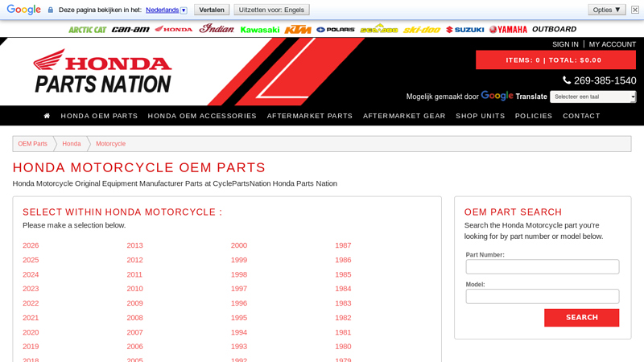
Task: Click Uitzetten voor: Engels button
Action: (x=271, y=10)
